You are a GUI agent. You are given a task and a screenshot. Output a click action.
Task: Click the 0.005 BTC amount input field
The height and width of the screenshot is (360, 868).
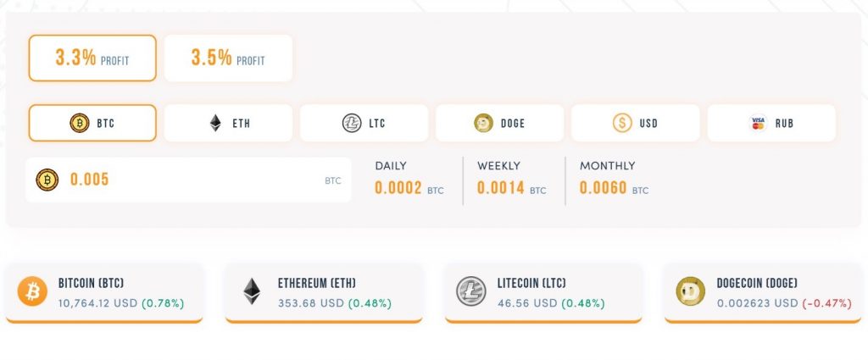[x=188, y=180]
